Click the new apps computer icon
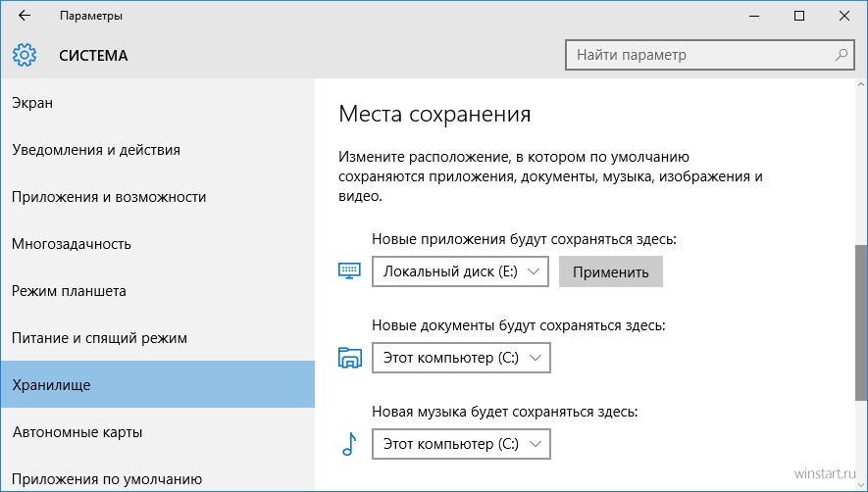The image size is (868, 492). [349, 271]
